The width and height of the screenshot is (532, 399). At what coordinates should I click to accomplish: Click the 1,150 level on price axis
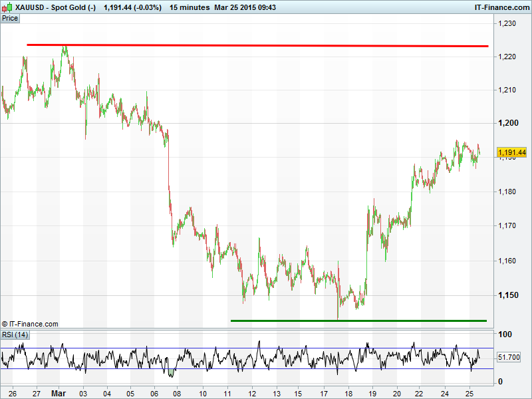507,295
